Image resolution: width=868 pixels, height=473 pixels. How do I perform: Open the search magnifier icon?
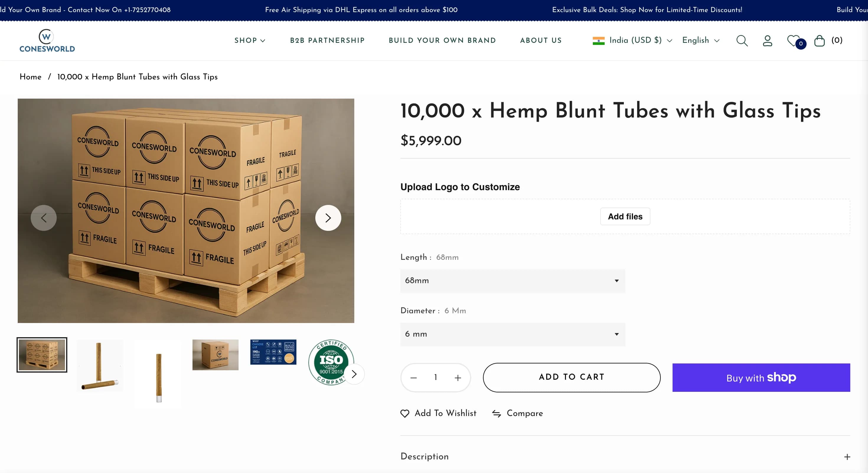pyautogui.click(x=742, y=41)
